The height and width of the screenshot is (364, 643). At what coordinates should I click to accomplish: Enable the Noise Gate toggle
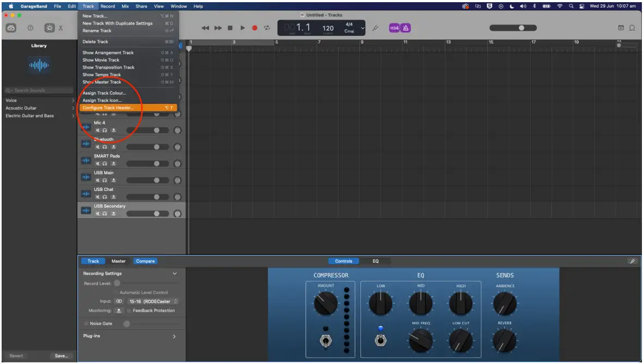(86, 323)
